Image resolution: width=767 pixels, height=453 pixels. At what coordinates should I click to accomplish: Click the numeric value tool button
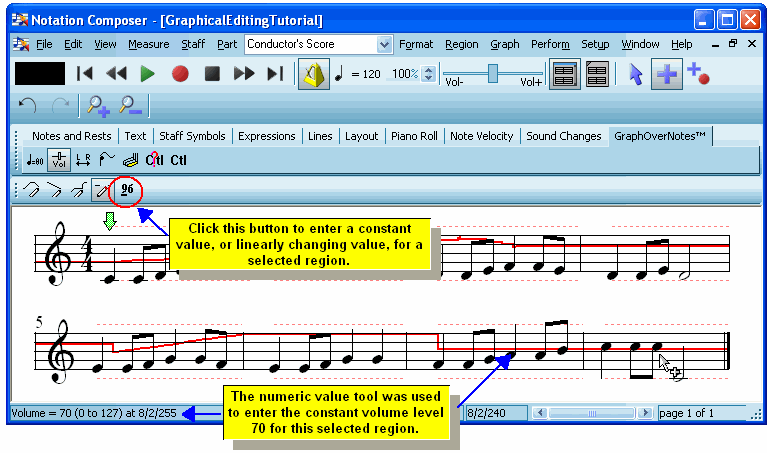[126, 188]
